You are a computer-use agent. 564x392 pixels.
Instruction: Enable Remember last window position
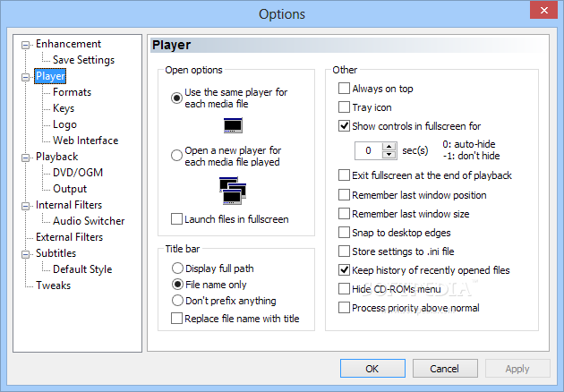click(x=344, y=195)
